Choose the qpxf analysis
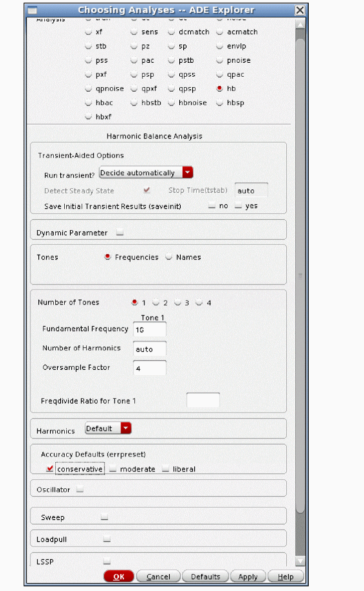The image size is (364, 591). [134, 88]
